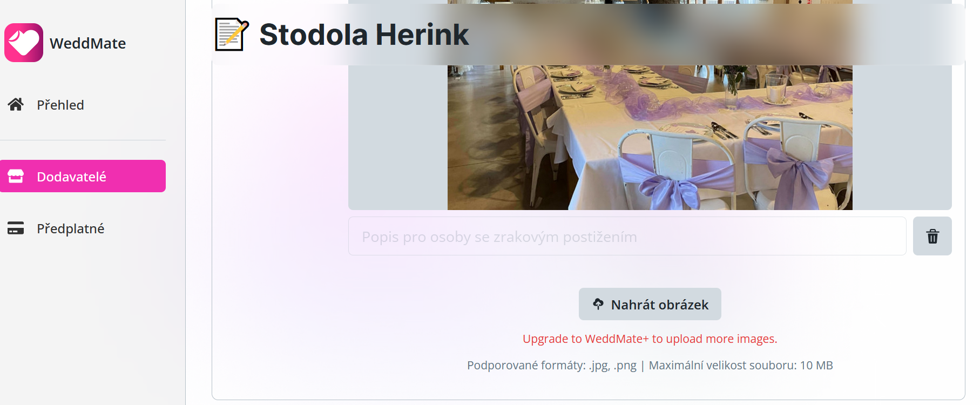
Task: Go to the Předplatné page label
Action: [x=71, y=228]
